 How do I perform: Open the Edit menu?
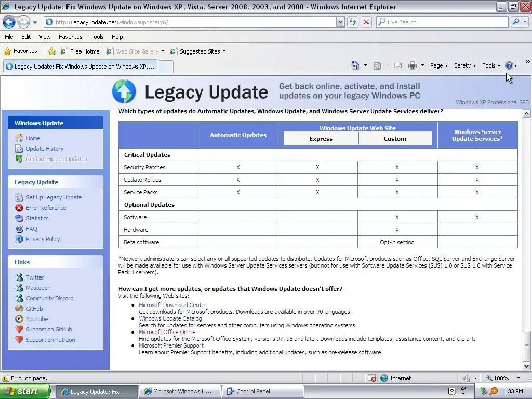pos(26,37)
